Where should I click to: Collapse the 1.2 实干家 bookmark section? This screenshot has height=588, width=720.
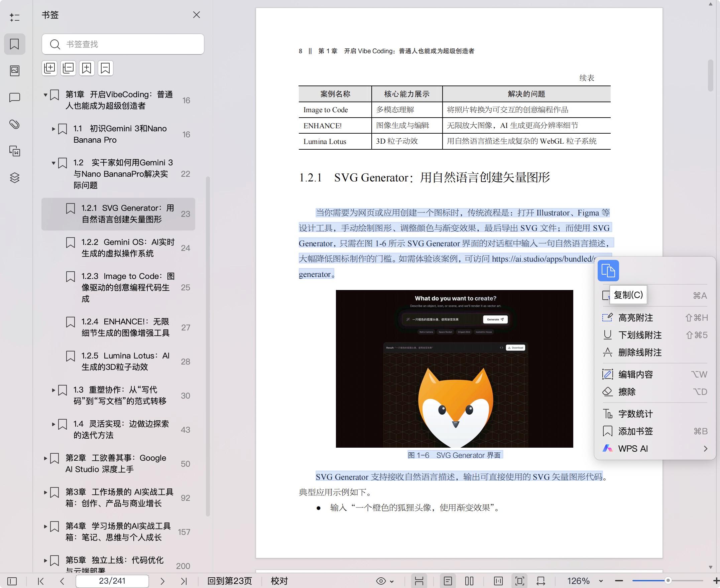pos(53,163)
